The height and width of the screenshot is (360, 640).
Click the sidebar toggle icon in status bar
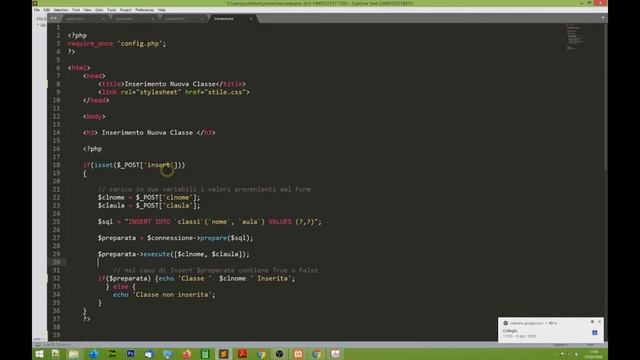[x=38, y=345]
